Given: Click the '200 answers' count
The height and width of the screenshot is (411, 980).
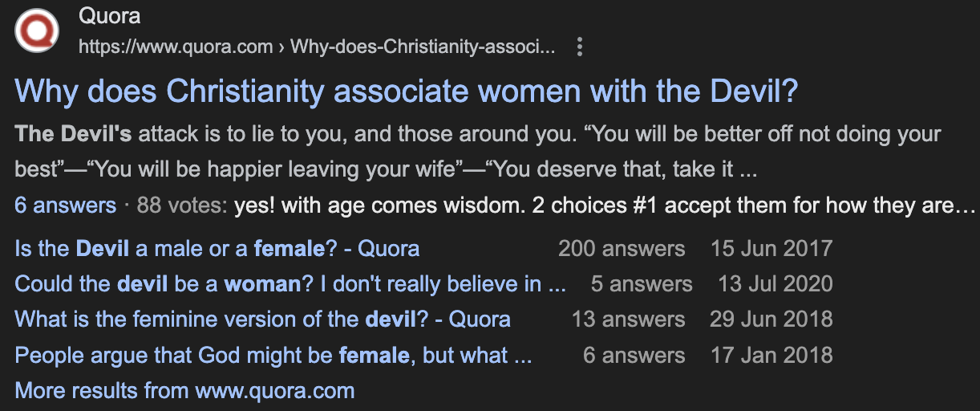Looking at the screenshot, I should (x=622, y=248).
